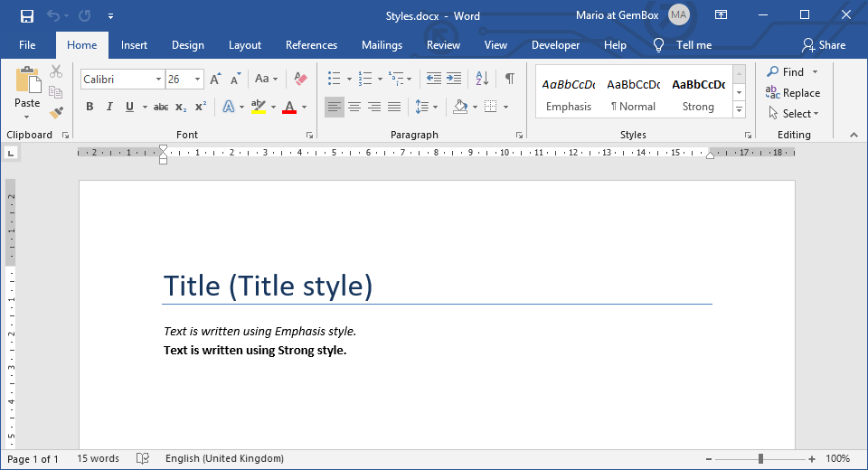Show paragraph marks with the pilcrow icon
The height and width of the screenshot is (470, 868).
[x=510, y=79]
